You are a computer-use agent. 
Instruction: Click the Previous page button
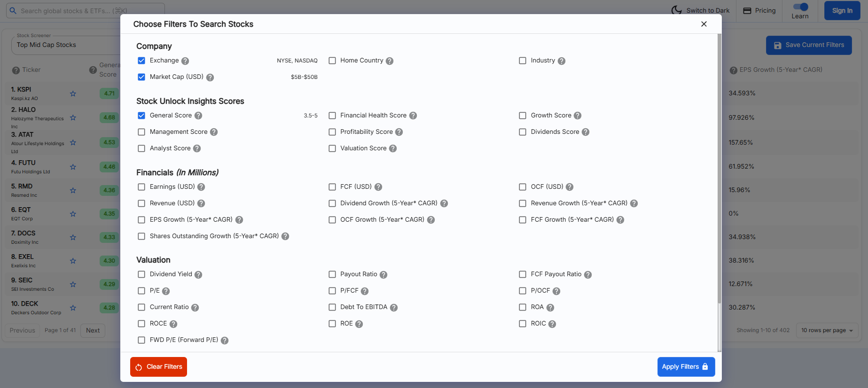[23, 330]
